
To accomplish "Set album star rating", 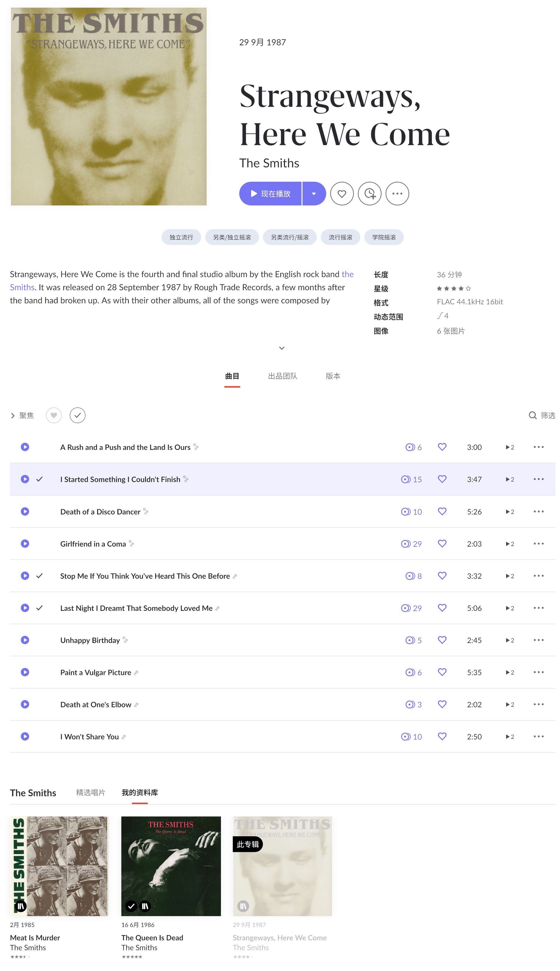I will (454, 288).
